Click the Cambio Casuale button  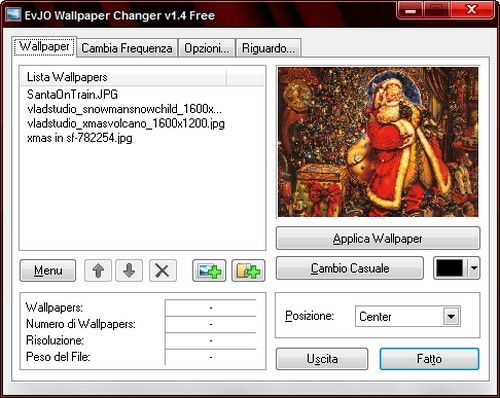pos(350,268)
